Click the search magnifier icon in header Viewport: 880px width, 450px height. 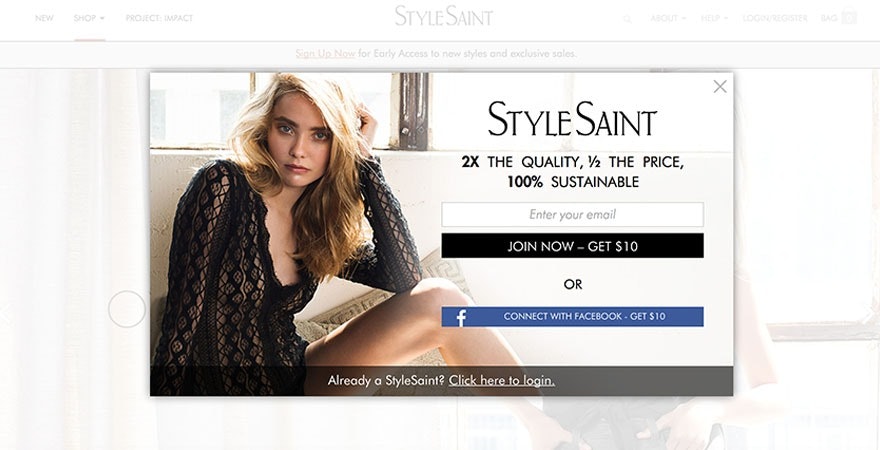(627, 19)
